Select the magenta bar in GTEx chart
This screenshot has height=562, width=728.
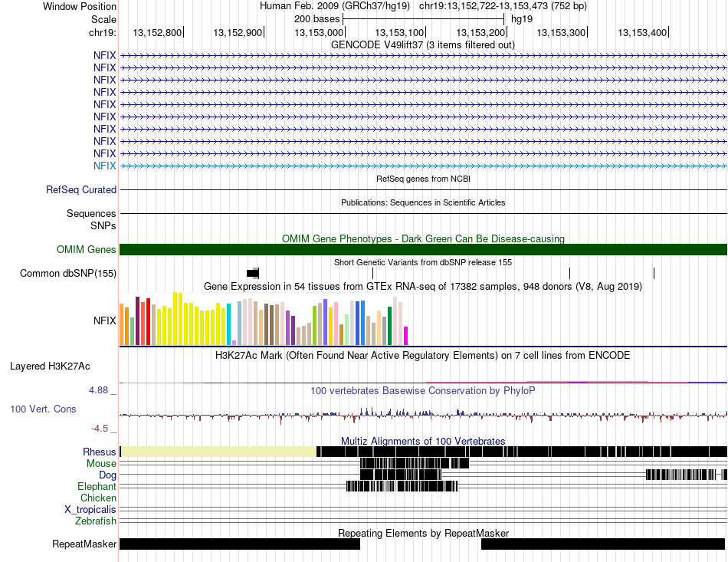(x=405, y=336)
